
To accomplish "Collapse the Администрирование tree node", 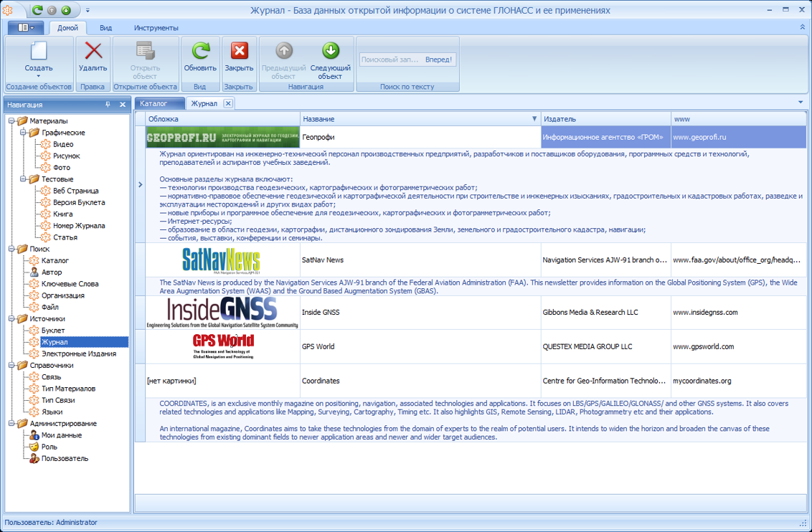I will (x=11, y=423).
